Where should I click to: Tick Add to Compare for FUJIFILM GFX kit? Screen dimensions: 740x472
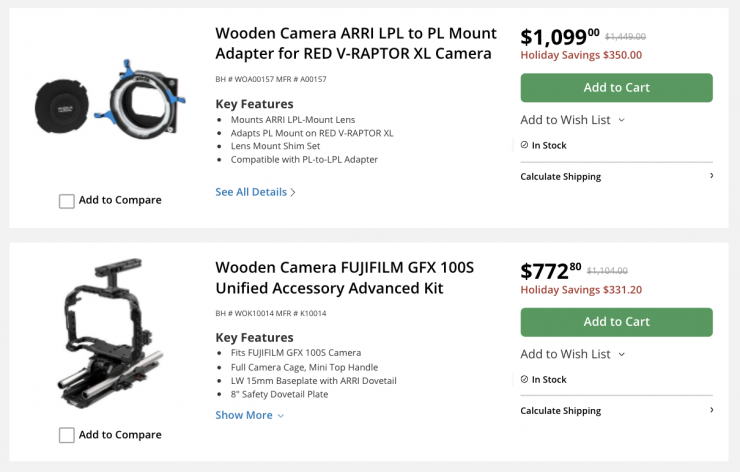(67, 435)
